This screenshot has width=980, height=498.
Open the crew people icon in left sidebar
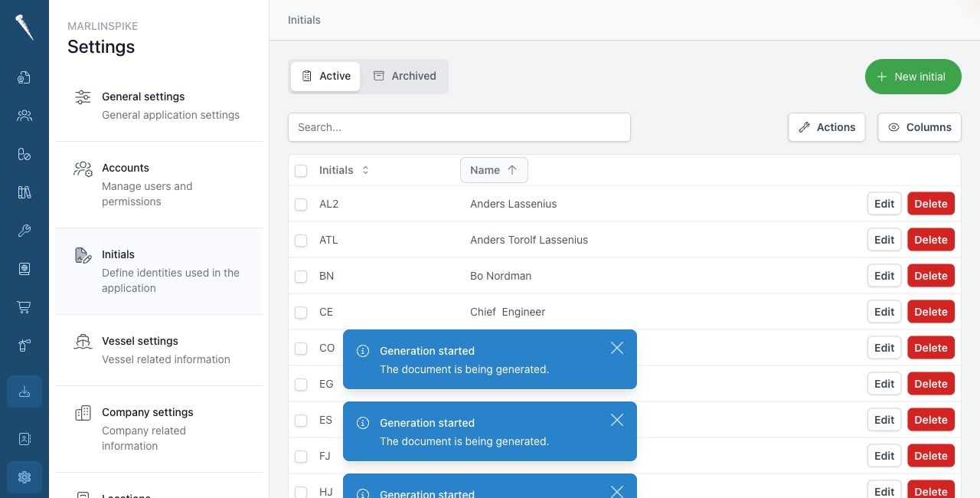click(x=24, y=116)
